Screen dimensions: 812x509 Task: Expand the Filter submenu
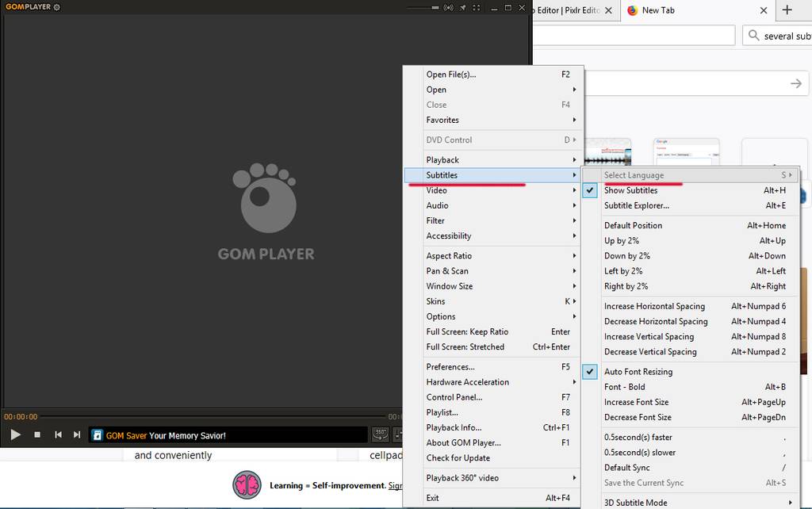point(493,220)
